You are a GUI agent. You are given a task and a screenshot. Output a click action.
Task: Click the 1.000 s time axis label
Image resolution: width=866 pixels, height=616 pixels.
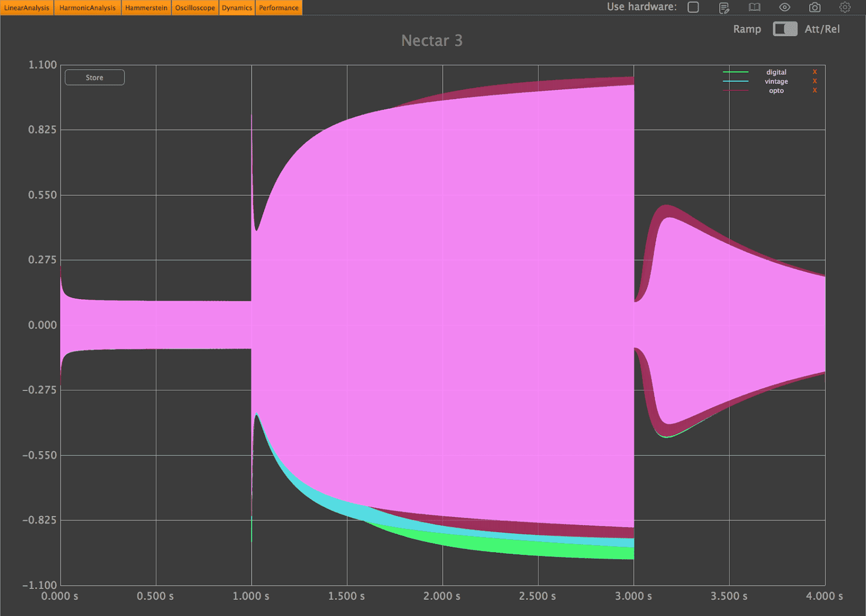click(251, 596)
